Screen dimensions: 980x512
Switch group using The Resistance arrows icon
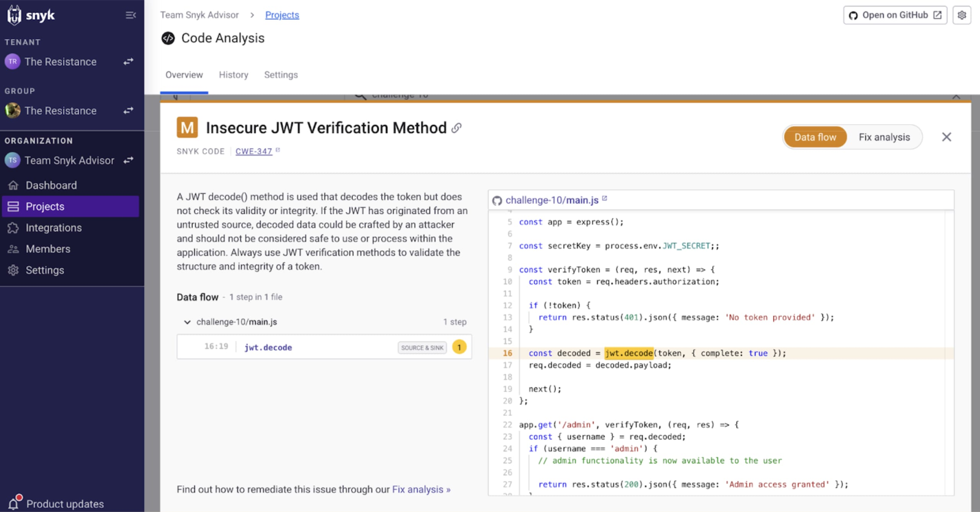(x=129, y=111)
